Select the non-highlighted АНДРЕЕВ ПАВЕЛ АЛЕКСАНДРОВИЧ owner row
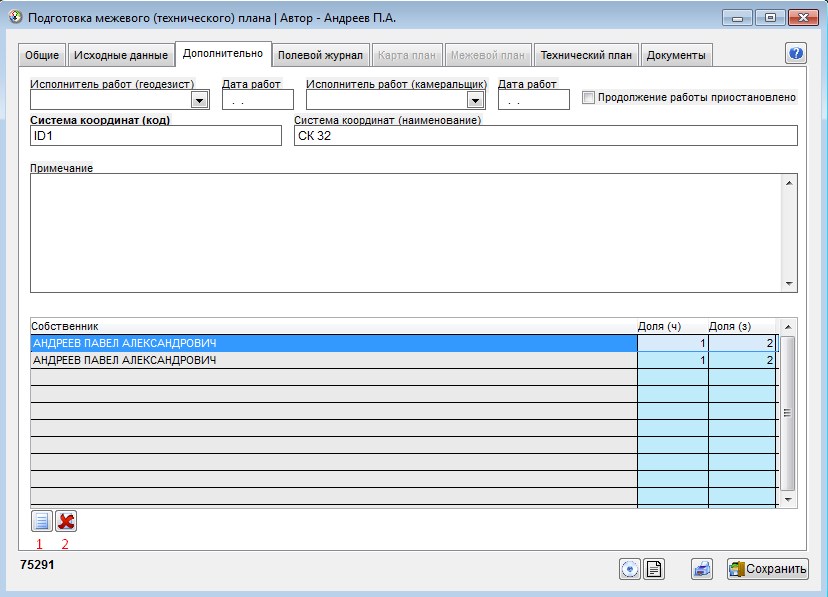Image resolution: width=828 pixels, height=597 pixels. (x=334, y=360)
